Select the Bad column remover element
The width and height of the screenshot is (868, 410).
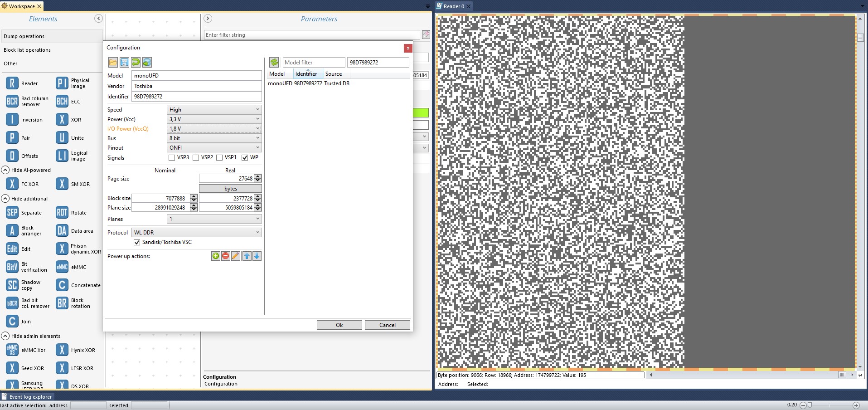(27, 102)
